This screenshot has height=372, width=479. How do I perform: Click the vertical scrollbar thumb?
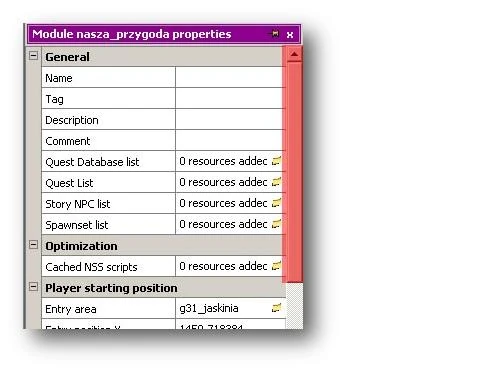tap(294, 172)
